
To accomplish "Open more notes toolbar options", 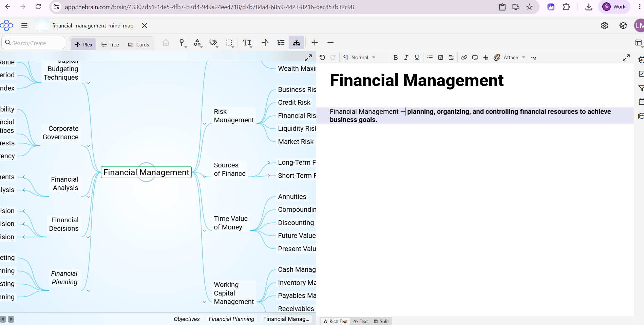I will 534,58.
